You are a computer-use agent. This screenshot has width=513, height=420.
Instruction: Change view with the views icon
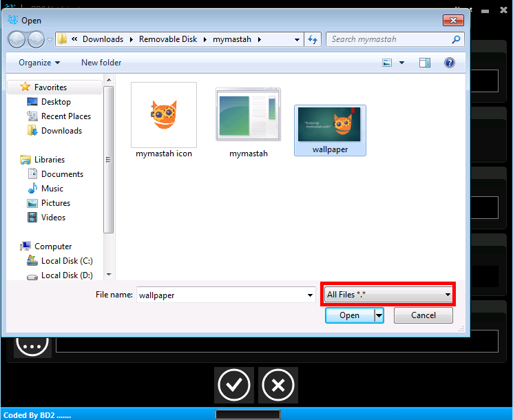pos(387,63)
